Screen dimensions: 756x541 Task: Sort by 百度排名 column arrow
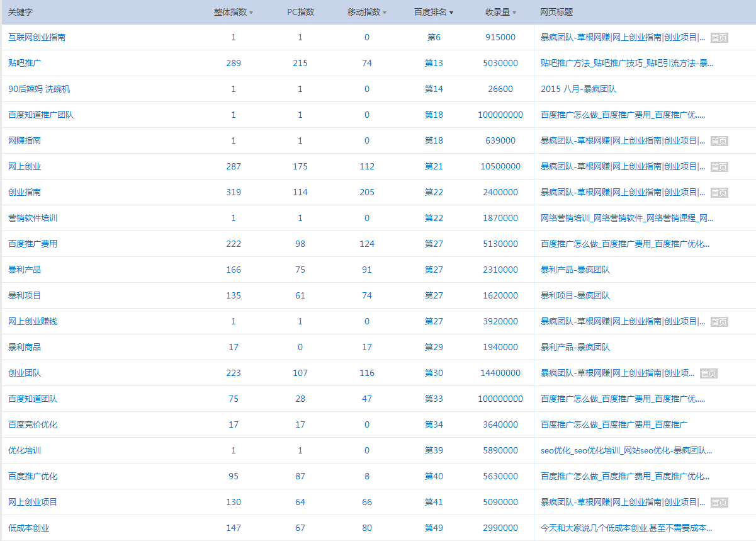pos(451,13)
